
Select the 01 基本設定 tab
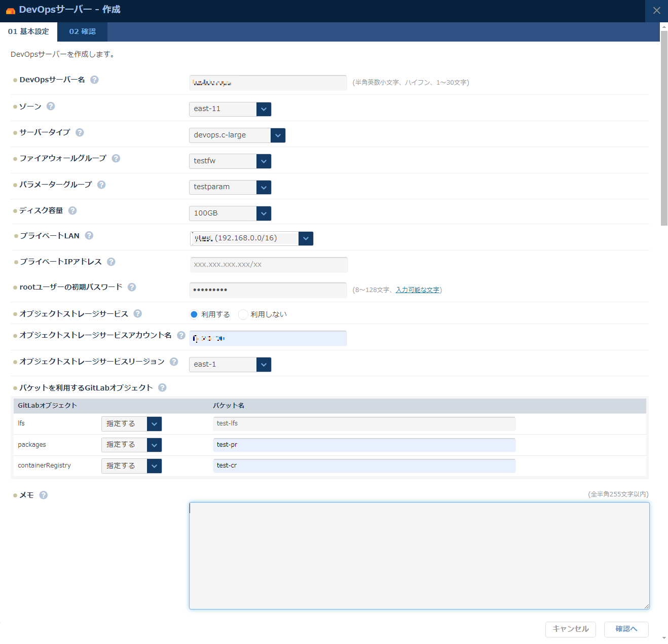point(28,31)
